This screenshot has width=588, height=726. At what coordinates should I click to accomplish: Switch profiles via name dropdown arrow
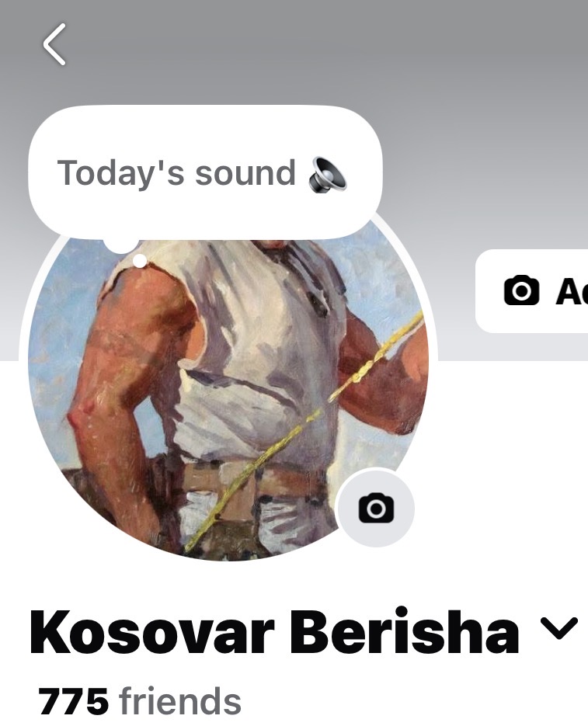560,628
